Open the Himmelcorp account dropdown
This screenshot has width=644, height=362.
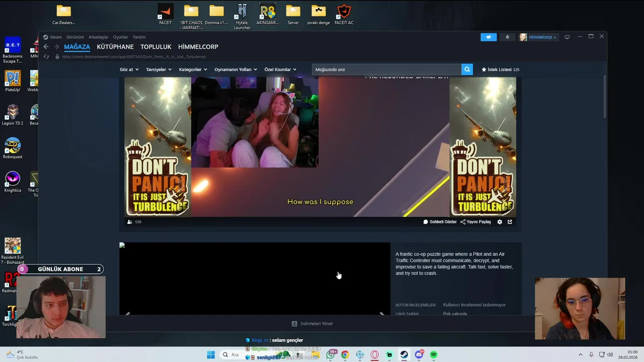[x=538, y=37]
